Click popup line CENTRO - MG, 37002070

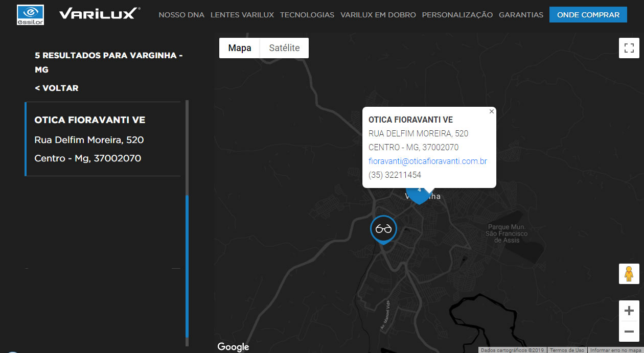click(x=413, y=147)
